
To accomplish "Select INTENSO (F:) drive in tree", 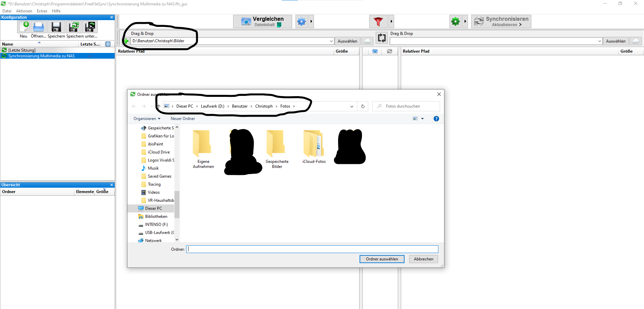I will pyautogui.click(x=156, y=225).
